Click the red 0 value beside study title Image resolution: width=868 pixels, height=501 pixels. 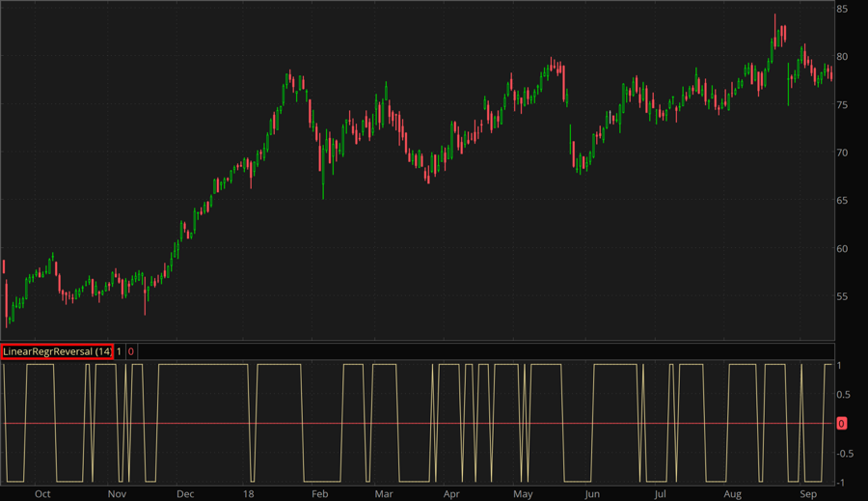pos(130,351)
